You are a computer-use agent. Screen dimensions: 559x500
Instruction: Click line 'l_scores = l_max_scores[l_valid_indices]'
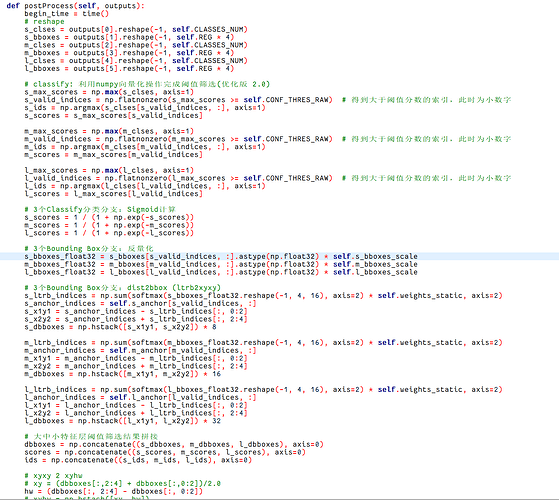tap(113, 194)
